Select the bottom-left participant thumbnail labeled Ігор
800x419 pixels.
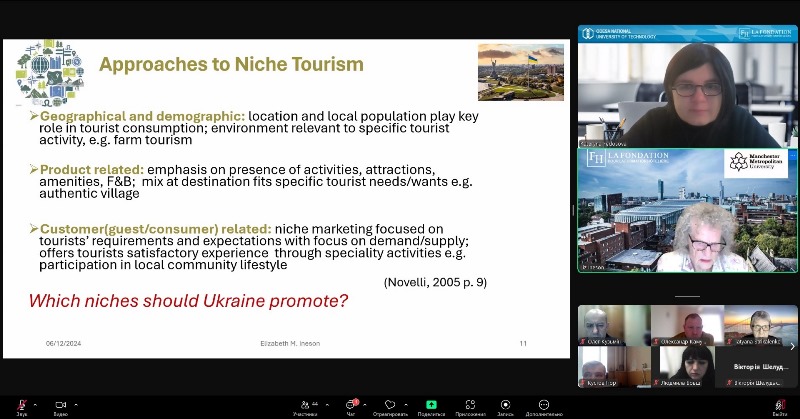614,366
